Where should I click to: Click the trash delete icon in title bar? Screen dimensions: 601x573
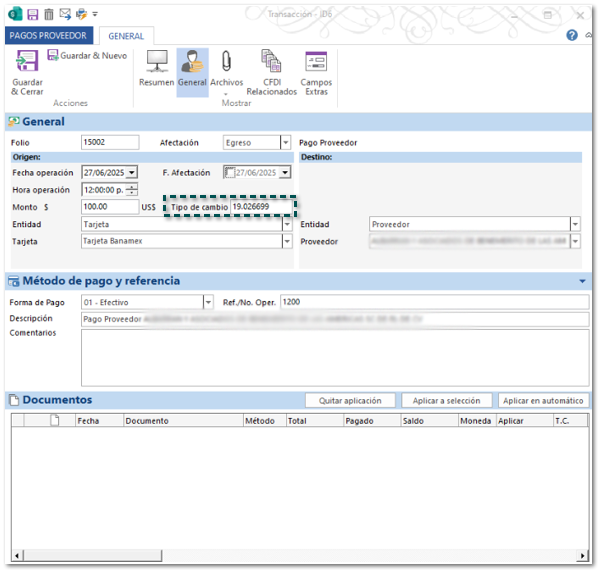48,14
